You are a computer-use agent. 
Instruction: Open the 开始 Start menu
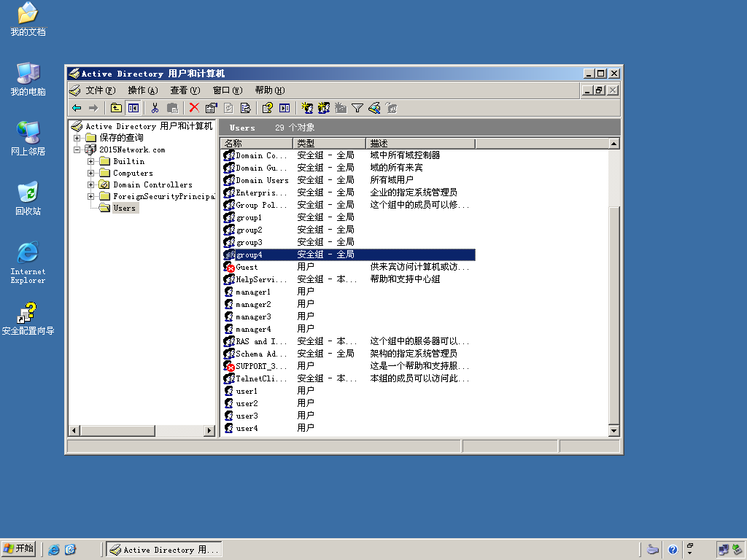coord(19,549)
